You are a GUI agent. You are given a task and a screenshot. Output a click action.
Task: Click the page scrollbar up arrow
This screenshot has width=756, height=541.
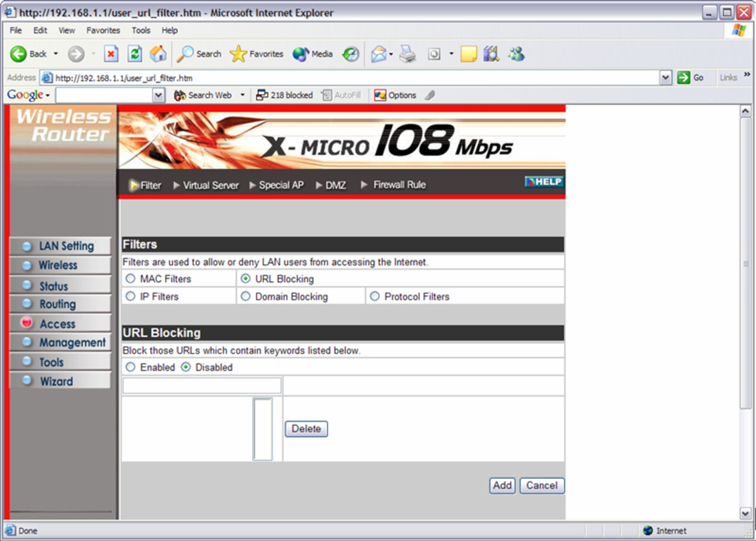pyautogui.click(x=746, y=111)
